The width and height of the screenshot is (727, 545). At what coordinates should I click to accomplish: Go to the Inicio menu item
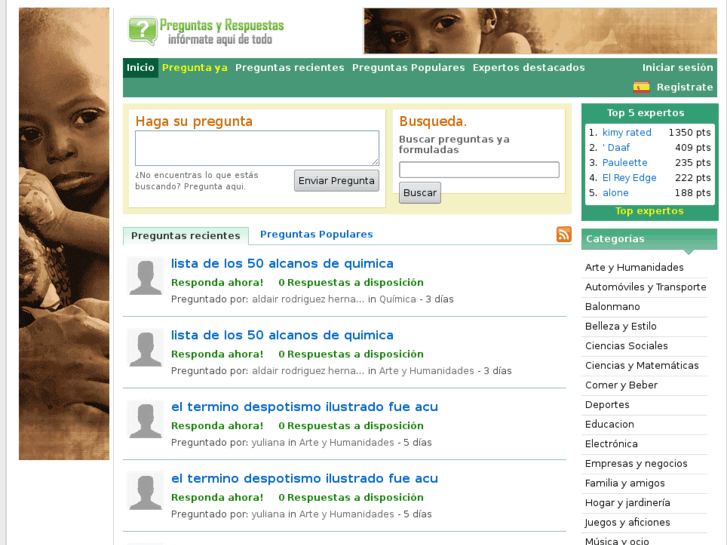click(140, 68)
